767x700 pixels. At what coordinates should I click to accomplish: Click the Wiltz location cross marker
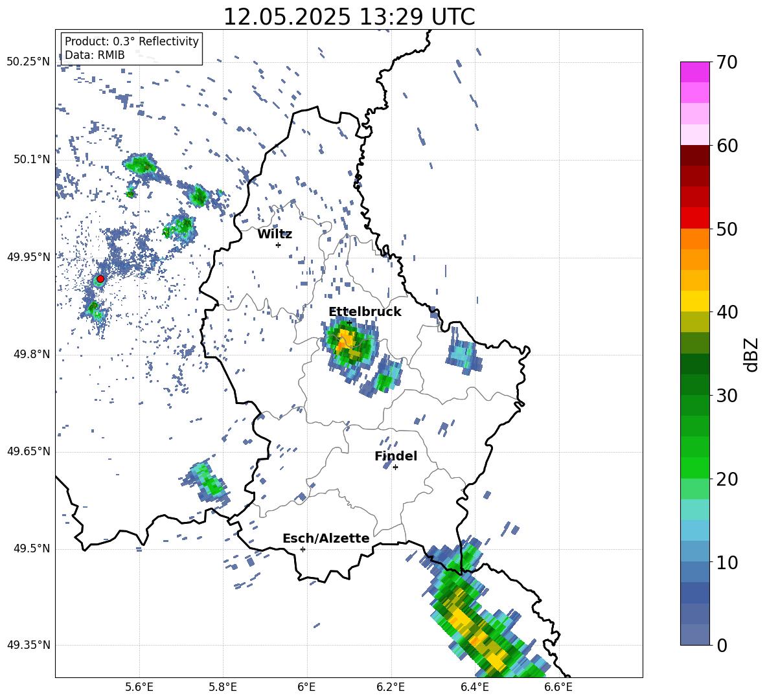point(279,245)
